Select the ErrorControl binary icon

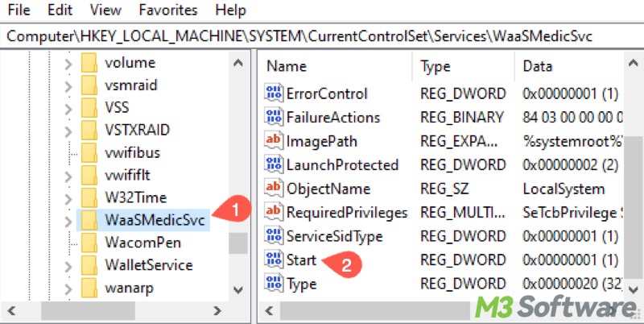274,93
